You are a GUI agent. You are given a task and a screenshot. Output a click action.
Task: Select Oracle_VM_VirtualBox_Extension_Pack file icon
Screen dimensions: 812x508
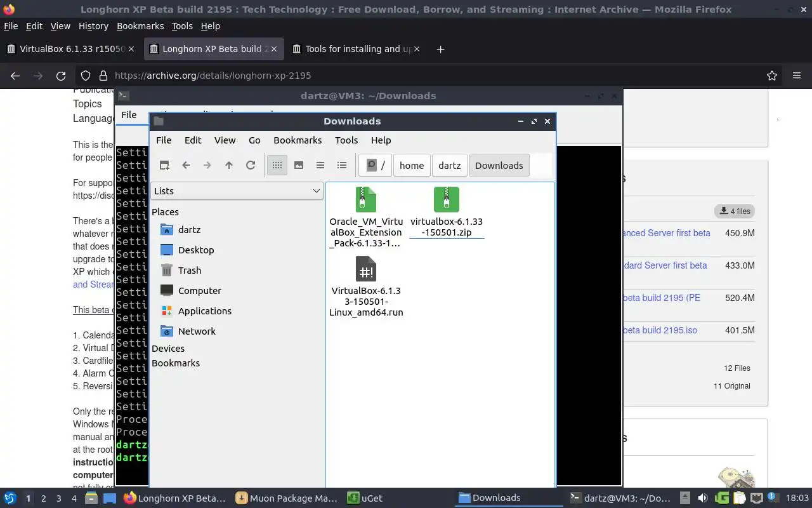pyautogui.click(x=366, y=199)
